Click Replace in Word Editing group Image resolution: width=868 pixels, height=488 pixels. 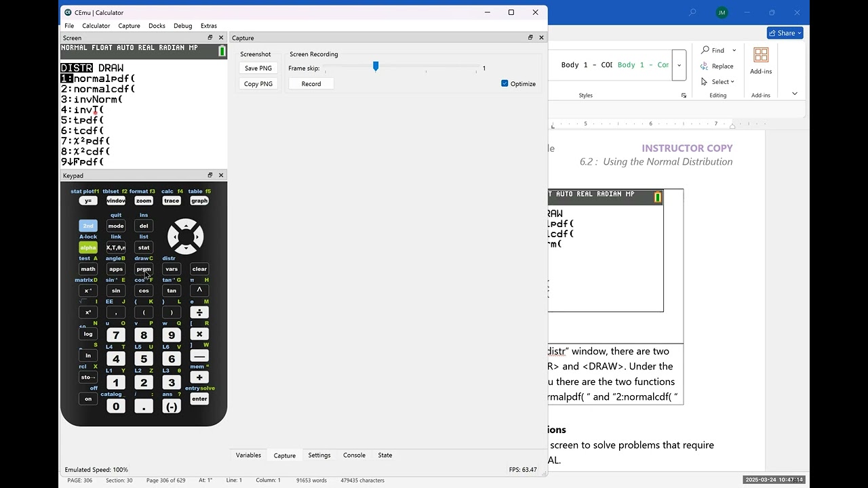pyautogui.click(x=717, y=66)
